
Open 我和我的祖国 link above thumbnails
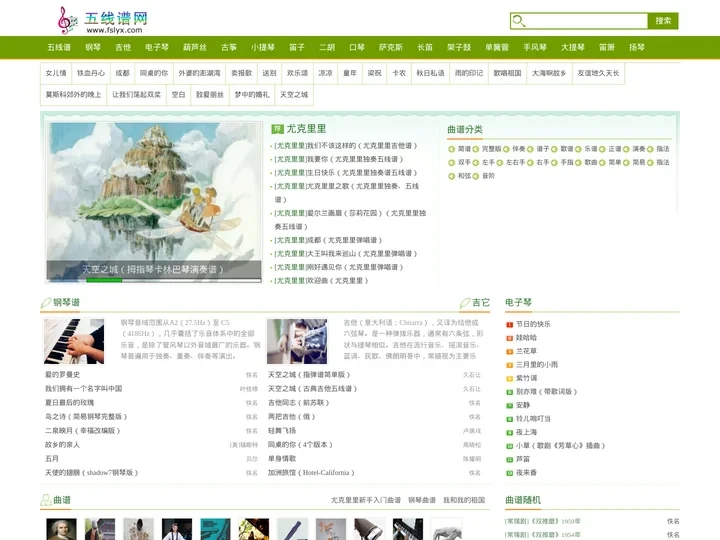(x=464, y=500)
